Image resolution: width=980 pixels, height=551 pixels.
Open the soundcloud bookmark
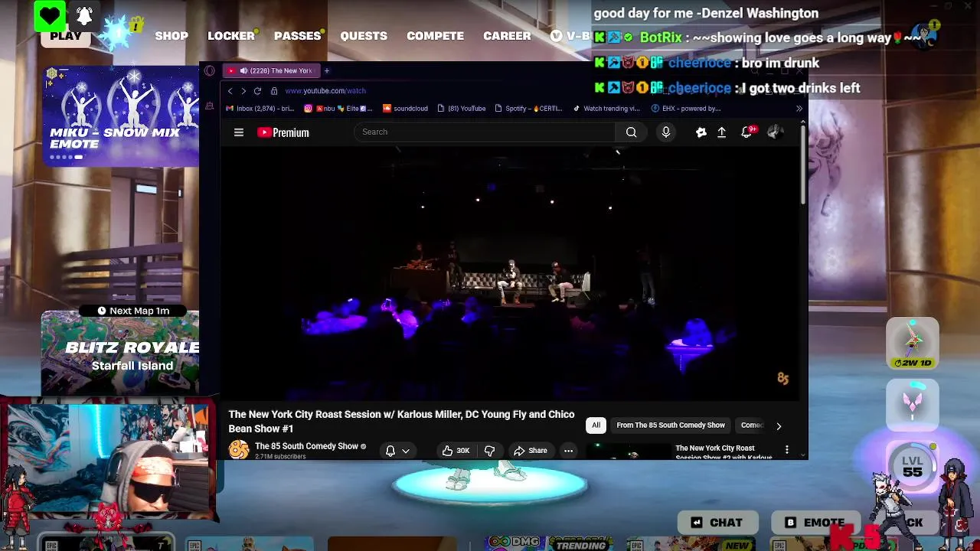coord(405,109)
